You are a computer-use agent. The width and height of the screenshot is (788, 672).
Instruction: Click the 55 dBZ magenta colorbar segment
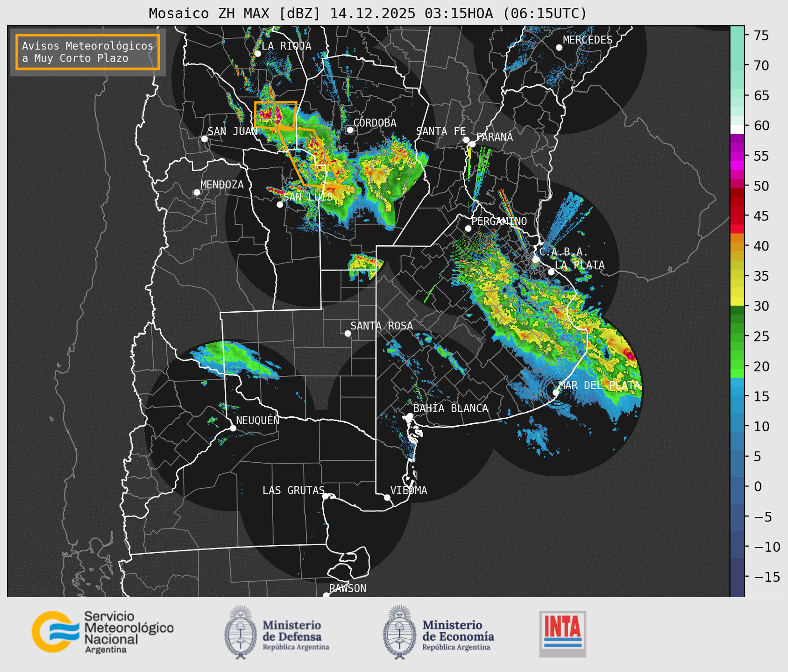pyautogui.click(x=737, y=156)
